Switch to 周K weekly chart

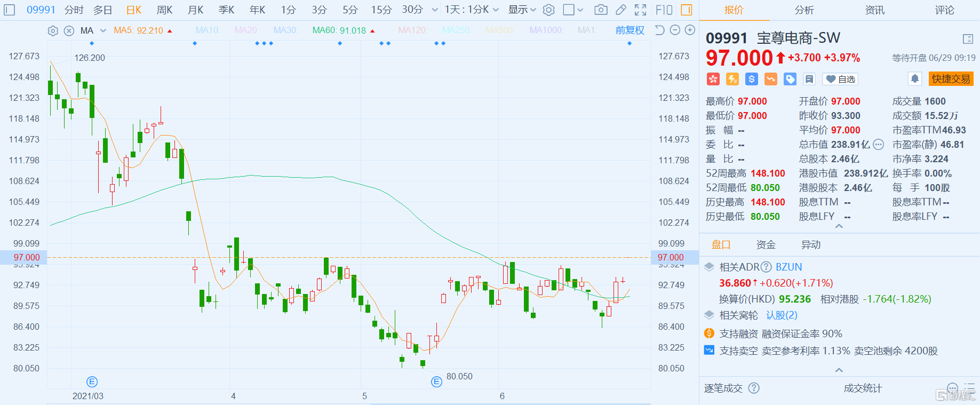tap(165, 10)
